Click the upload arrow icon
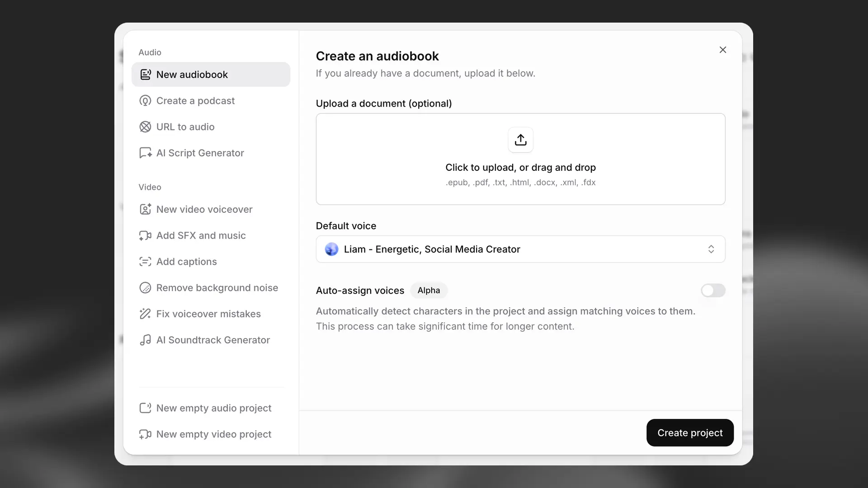This screenshot has width=868, height=488. [520, 140]
